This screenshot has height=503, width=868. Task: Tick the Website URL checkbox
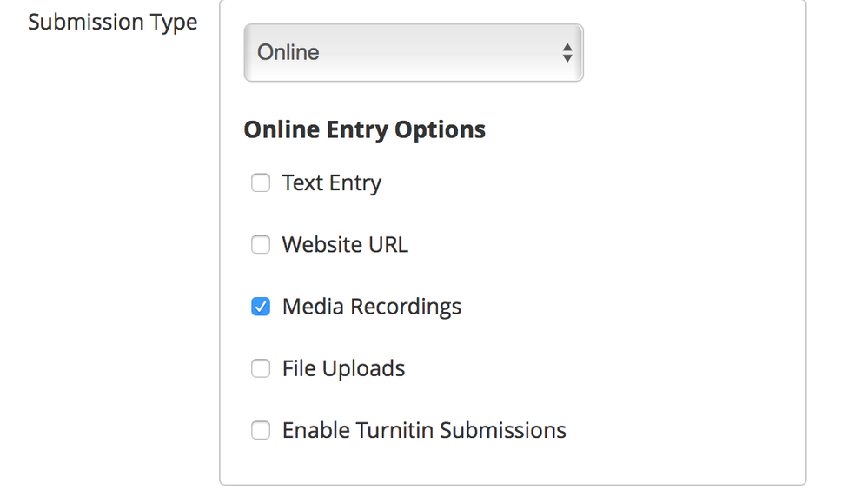[x=261, y=245]
